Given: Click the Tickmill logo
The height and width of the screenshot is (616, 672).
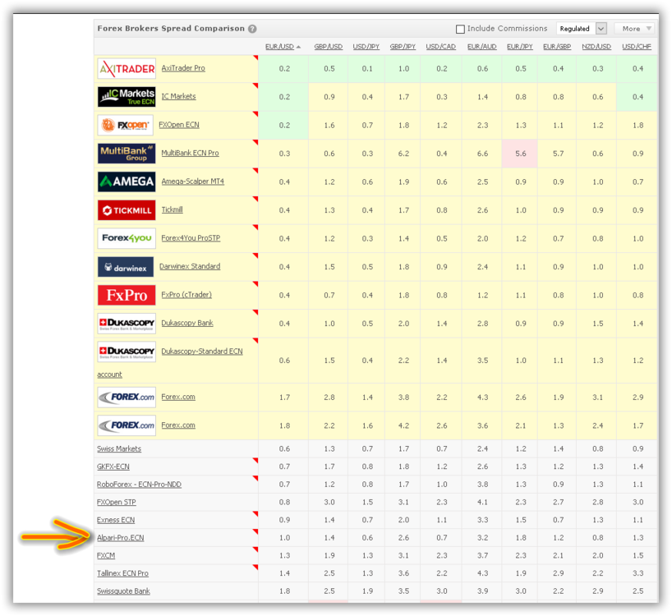Looking at the screenshot, I should tap(127, 210).
